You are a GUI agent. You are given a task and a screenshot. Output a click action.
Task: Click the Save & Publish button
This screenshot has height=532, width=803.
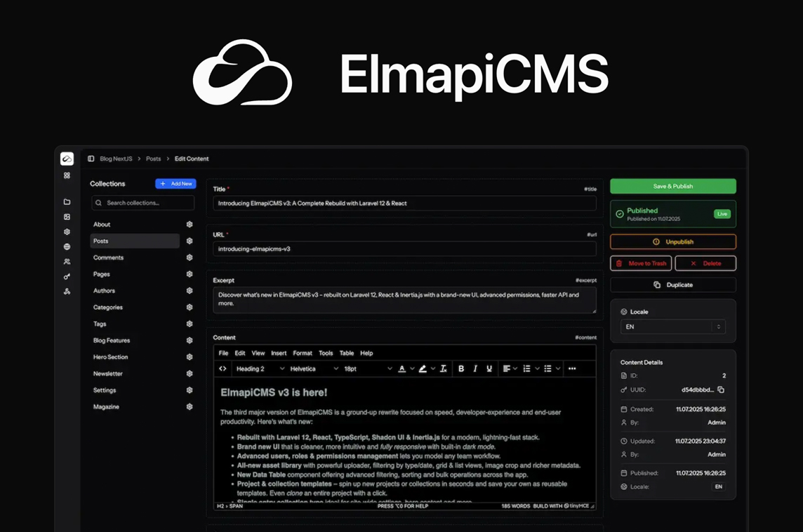673,187
